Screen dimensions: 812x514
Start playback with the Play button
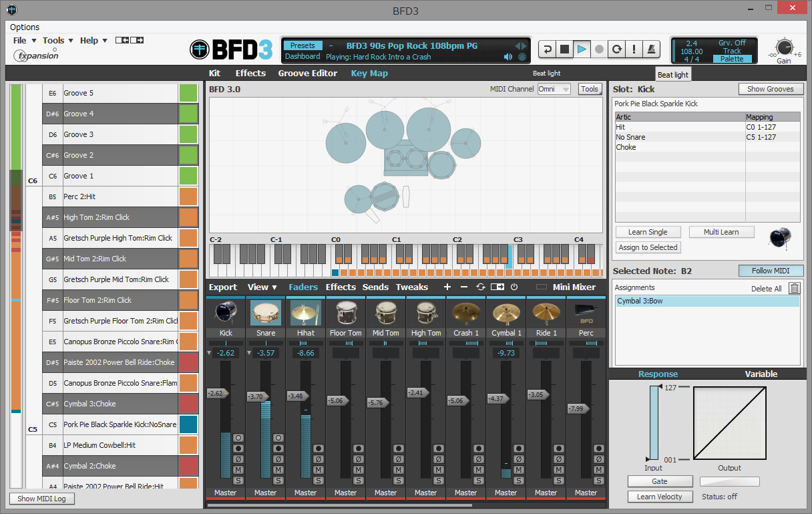pyautogui.click(x=582, y=49)
